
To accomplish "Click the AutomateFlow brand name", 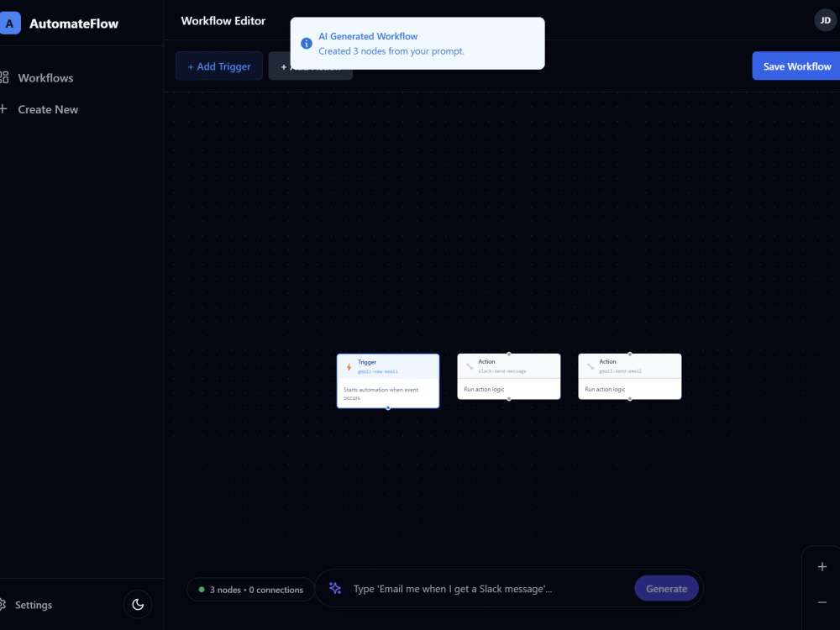I will click(x=74, y=24).
